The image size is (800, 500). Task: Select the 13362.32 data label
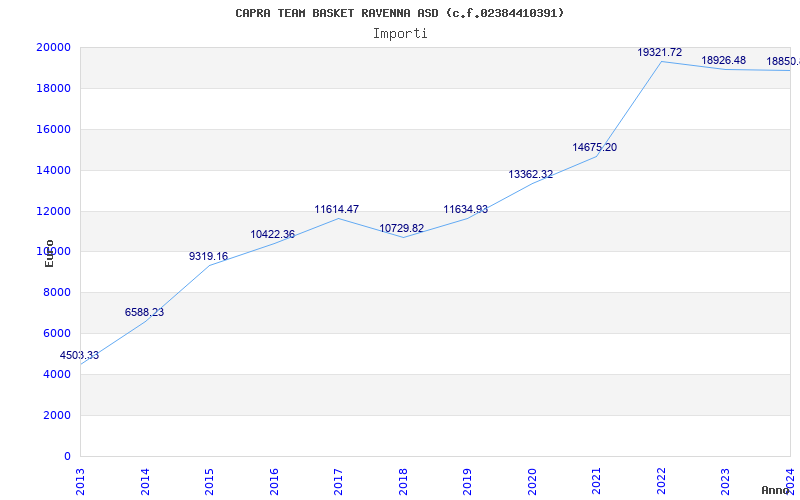531,174
